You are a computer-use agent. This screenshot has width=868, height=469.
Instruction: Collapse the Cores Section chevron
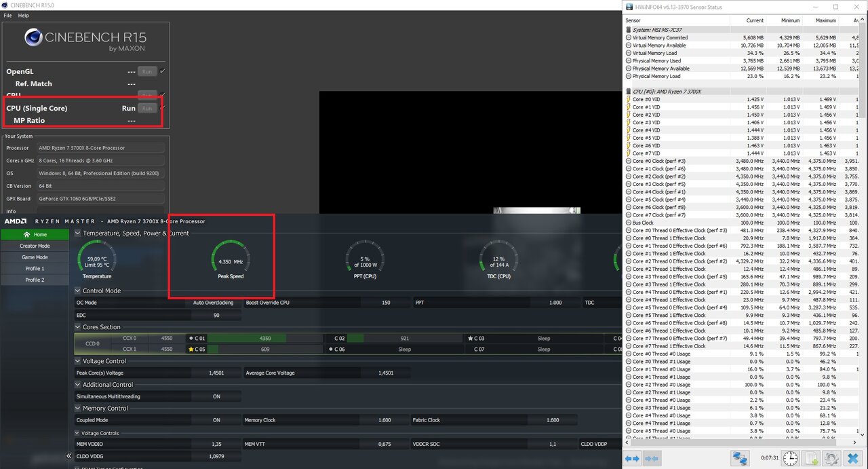tap(77, 327)
